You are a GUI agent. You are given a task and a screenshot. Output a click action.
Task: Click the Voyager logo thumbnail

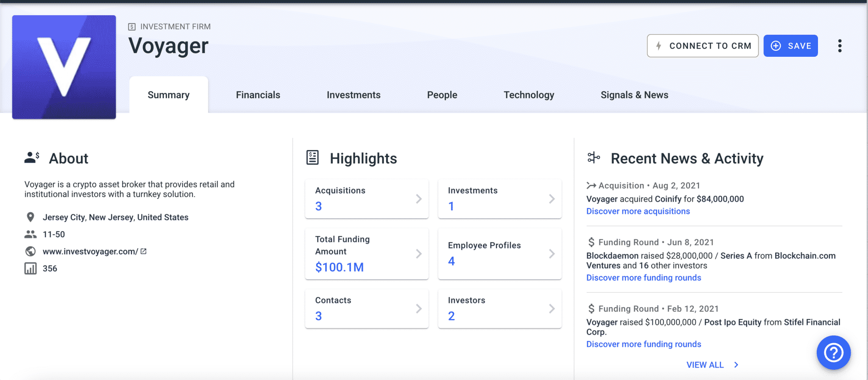(x=64, y=67)
